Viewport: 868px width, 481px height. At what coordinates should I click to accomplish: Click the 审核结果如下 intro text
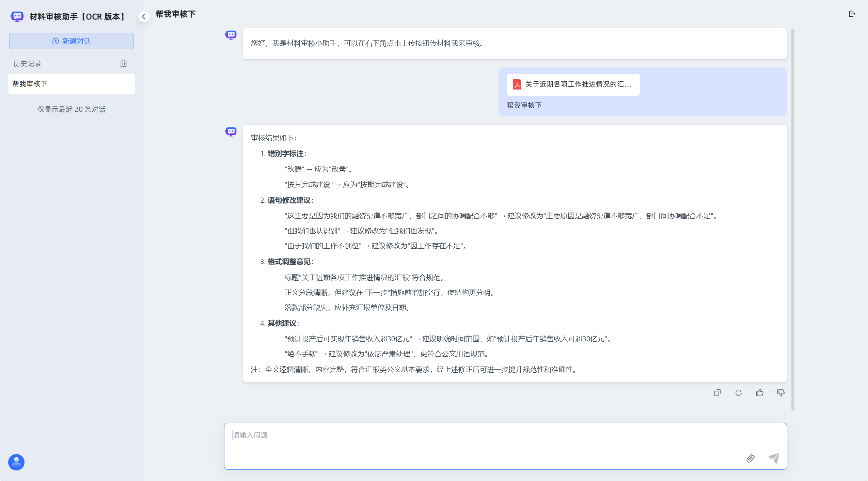pyautogui.click(x=274, y=138)
